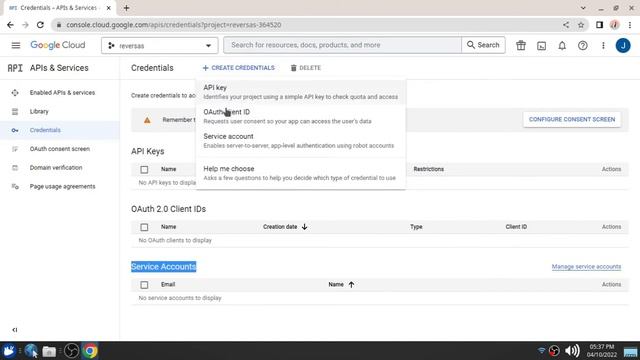Click the OAuth consent screen icon
The image size is (640, 360).
coord(15,149)
